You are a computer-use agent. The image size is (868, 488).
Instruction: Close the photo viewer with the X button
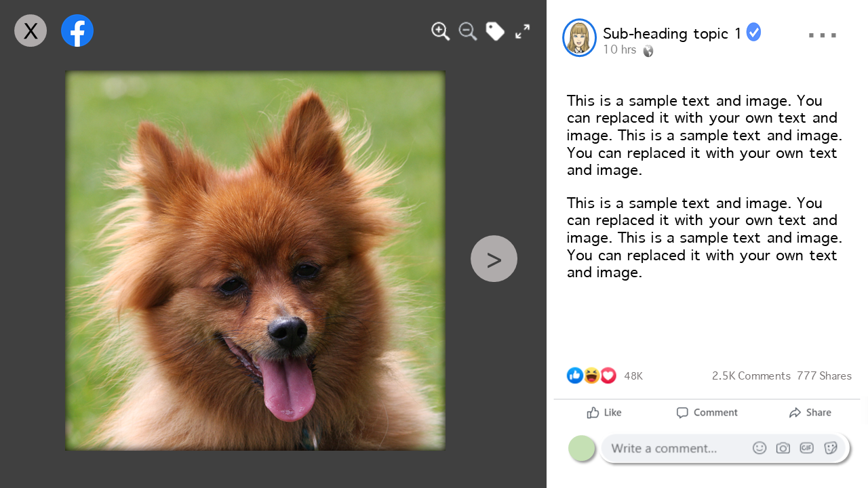[x=31, y=30]
